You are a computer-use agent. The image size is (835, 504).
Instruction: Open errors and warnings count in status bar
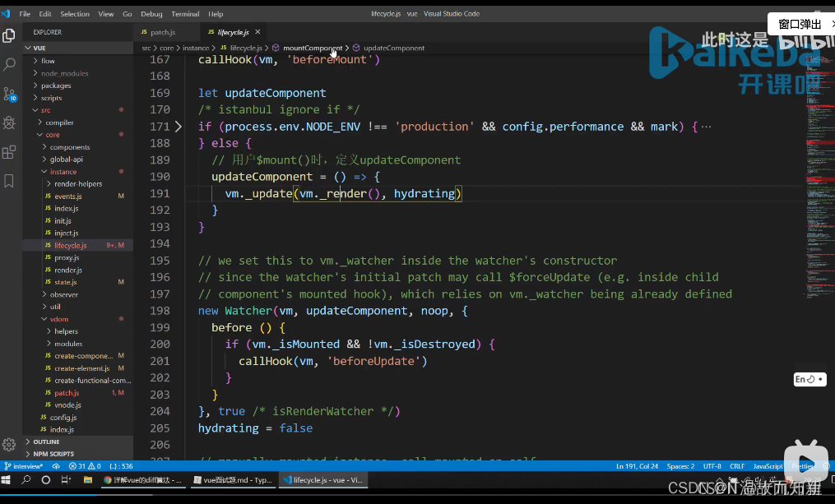tap(85, 466)
